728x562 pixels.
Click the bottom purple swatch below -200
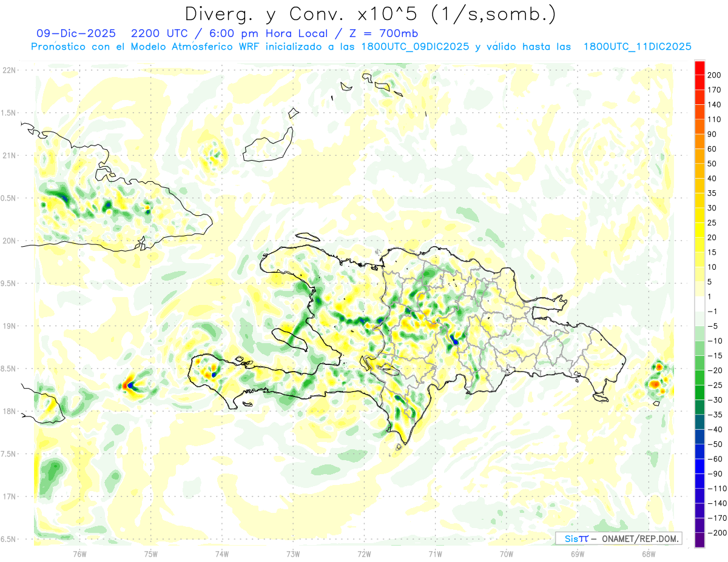tap(699, 541)
